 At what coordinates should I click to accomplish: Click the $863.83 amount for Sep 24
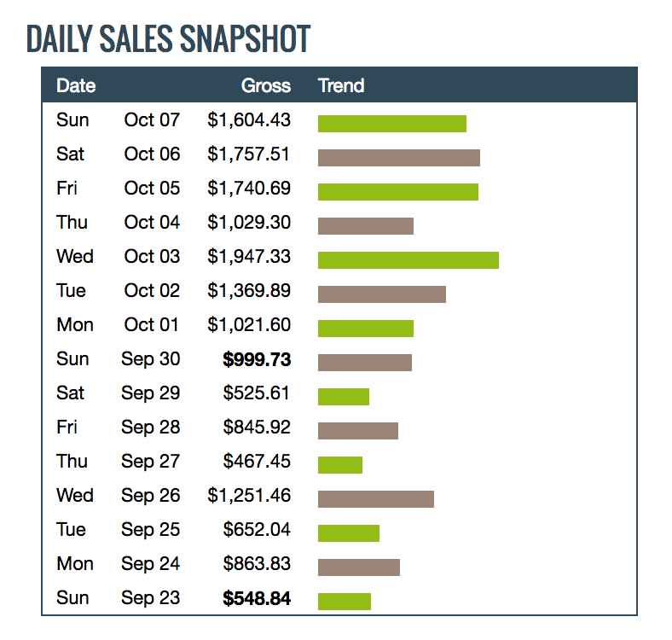[x=257, y=564]
